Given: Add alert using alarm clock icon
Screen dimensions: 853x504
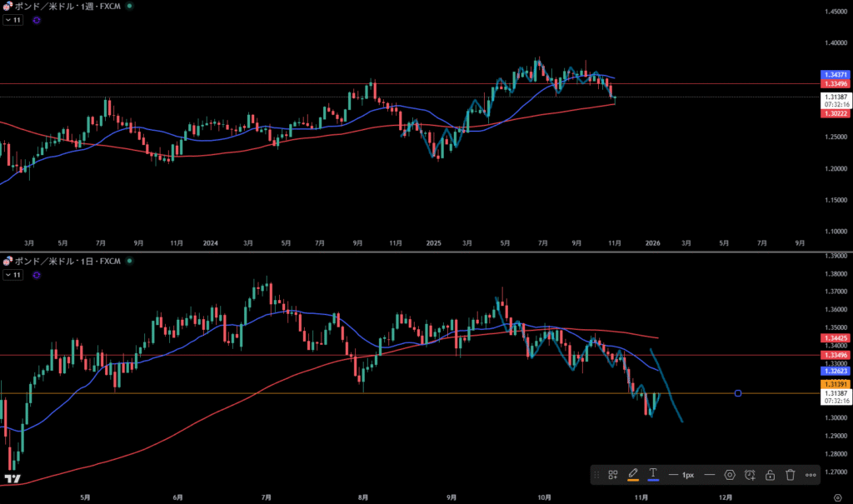Looking at the screenshot, I should pyautogui.click(x=750, y=475).
